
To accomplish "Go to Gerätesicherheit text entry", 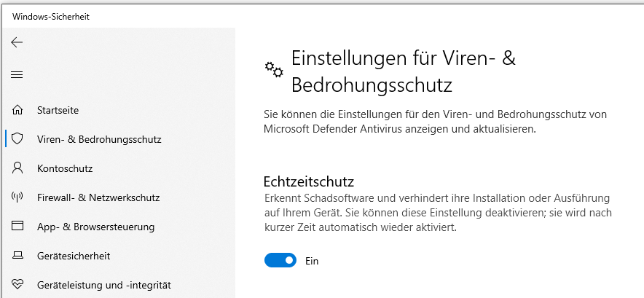I will pos(74,256).
